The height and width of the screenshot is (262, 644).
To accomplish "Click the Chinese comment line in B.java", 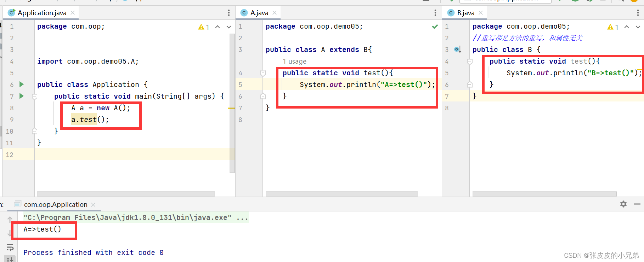I will [x=527, y=38].
